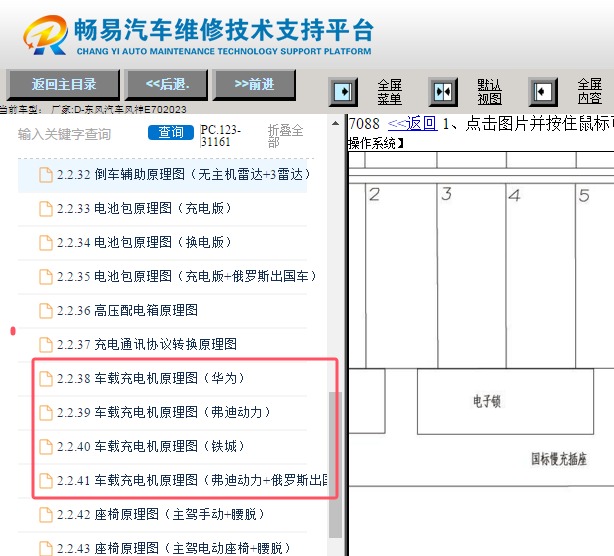Click the 电子锁 box in diagram
Image resolution: width=614 pixels, height=556 pixels.
(x=505, y=401)
